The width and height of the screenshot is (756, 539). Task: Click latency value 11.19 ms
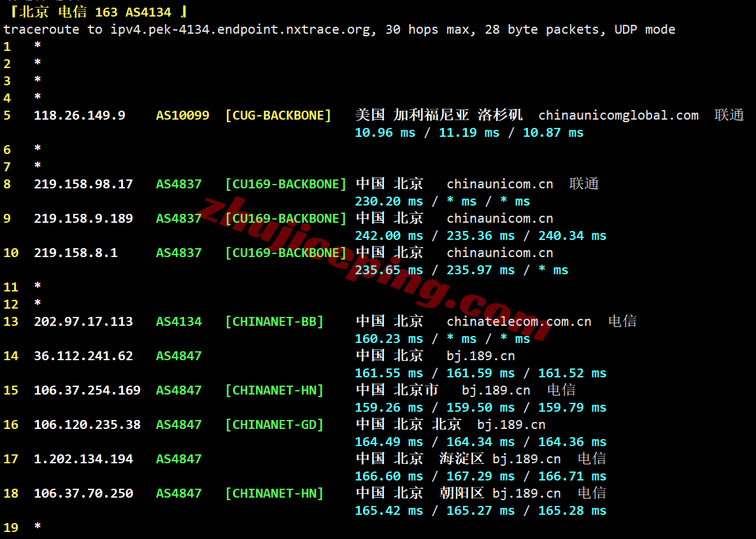469,133
